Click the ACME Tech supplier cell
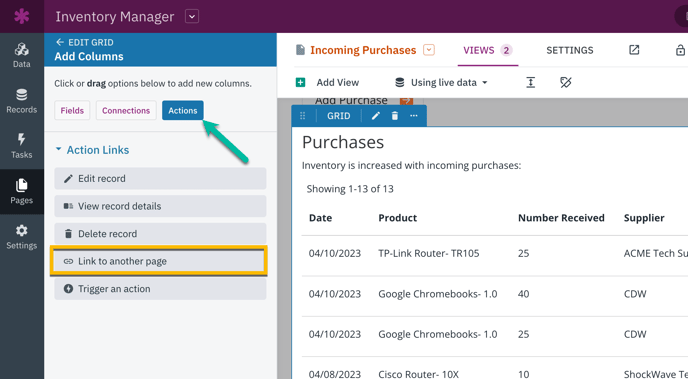Screen dimensions: 688x379 point(656,254)
